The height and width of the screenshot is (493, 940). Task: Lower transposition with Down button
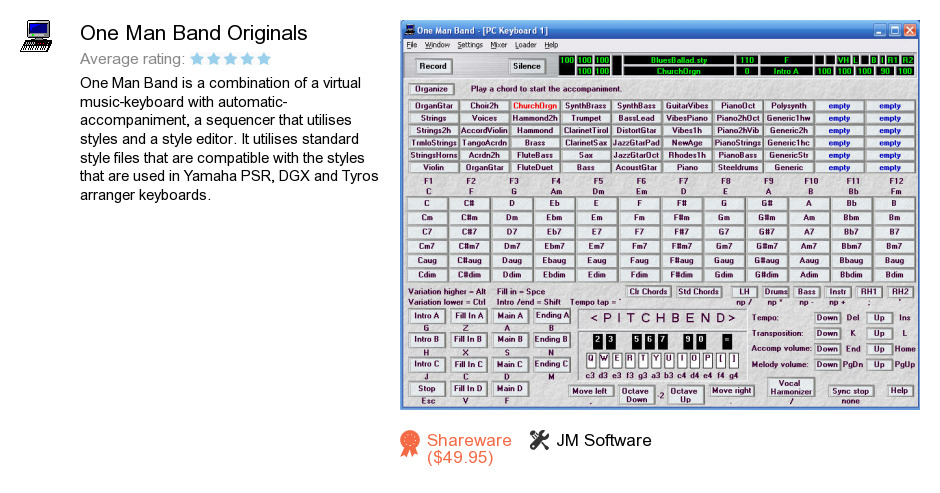tap(827, 333)
